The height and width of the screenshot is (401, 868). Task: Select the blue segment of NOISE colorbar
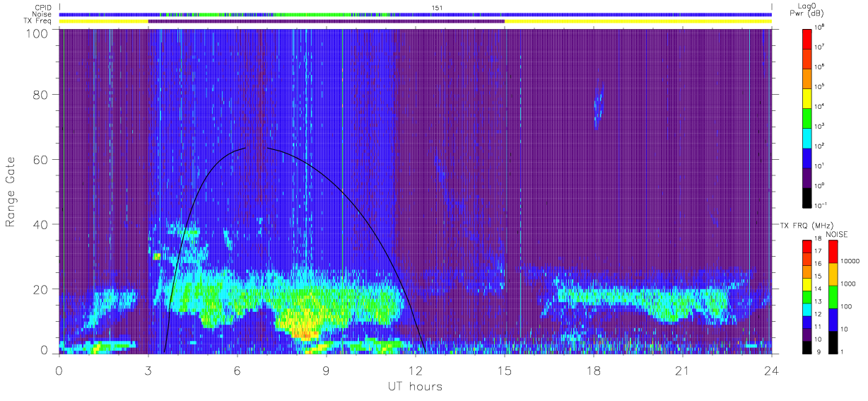832,318
